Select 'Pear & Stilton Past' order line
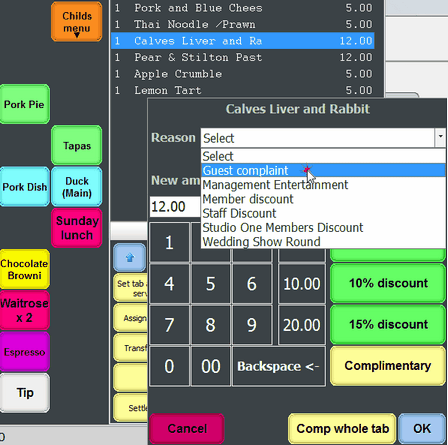448x445 pixels. tap(243, 57)
